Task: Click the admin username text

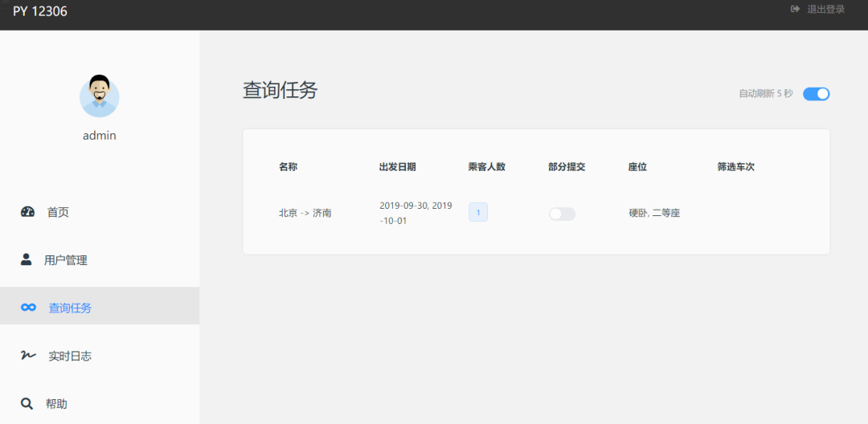Action: [100, 136]
